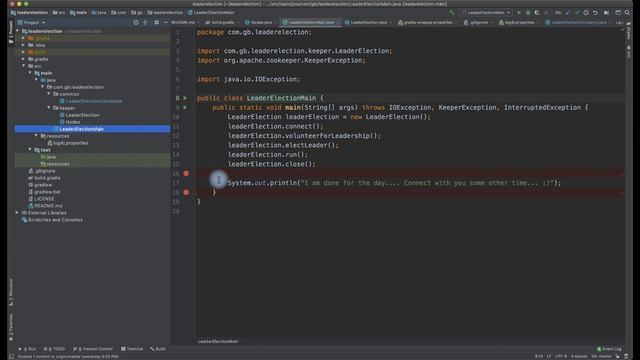Click the Git: master branch widget
Viewport: 640px width, 360px height.
tap(601, 356)
